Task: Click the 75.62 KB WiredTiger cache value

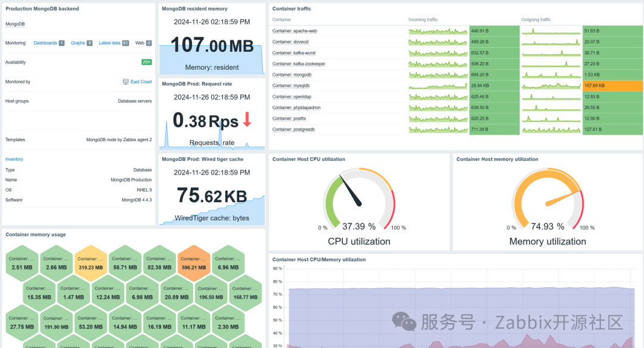Action: [x=212, y=196]
